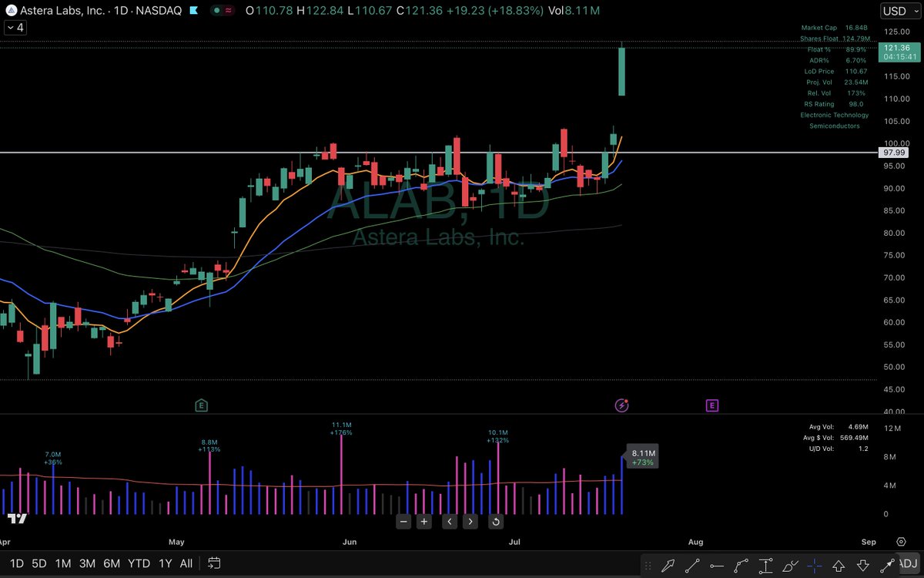Image resolution: width=924 pixels, height=578 pixels.
Task: Click the Semiconductors industry text
Action: coord(835,126)
